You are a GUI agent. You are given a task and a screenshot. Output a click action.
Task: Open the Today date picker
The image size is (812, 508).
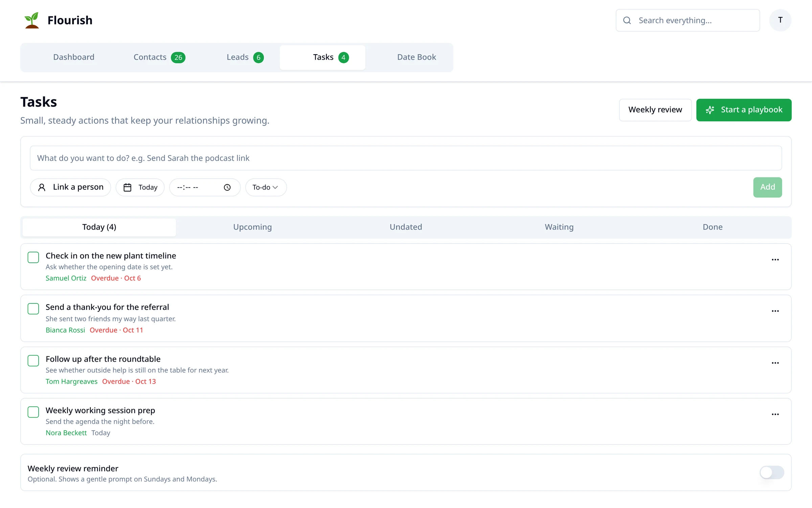(x=140, y=187)
